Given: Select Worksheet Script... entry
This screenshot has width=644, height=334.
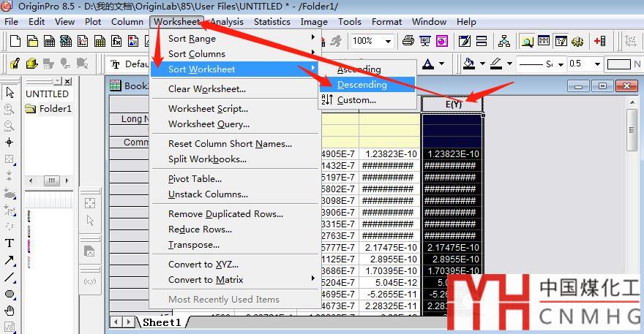Looking at the screenshot, I should click(x=236, y=109).
